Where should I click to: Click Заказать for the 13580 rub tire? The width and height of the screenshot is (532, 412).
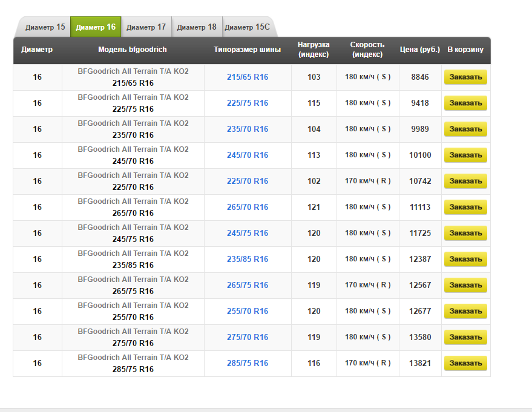(x=465, y=338)
